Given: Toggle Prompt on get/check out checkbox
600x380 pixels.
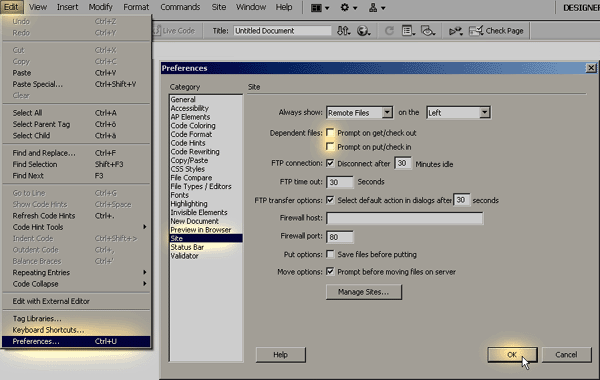Looking at the screenshot, I should (x=330, y=133).
